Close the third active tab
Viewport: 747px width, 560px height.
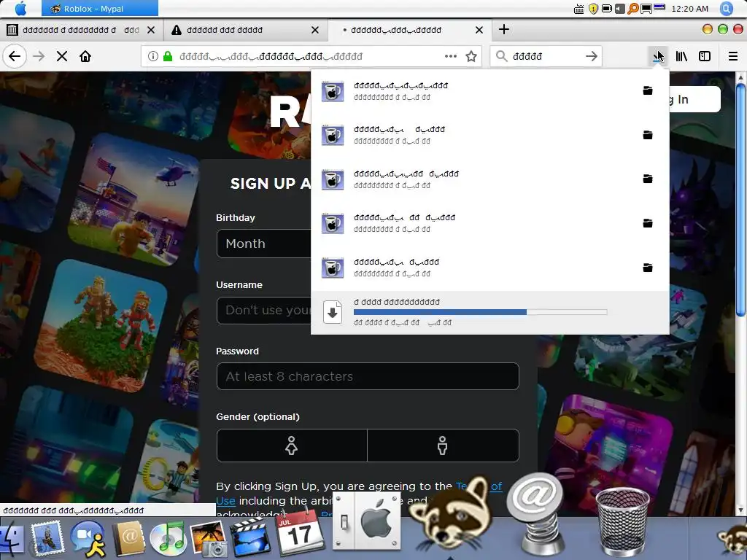click(479, 30)
